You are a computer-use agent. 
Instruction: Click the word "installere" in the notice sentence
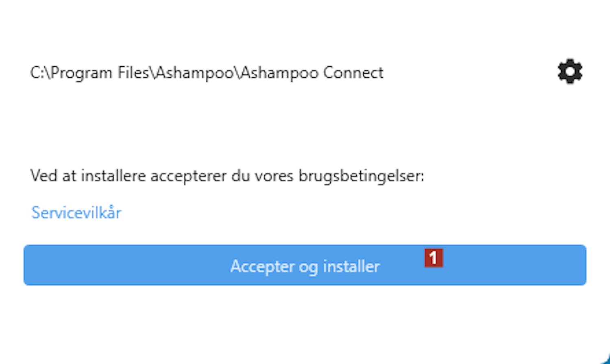[x=113, y=176]
